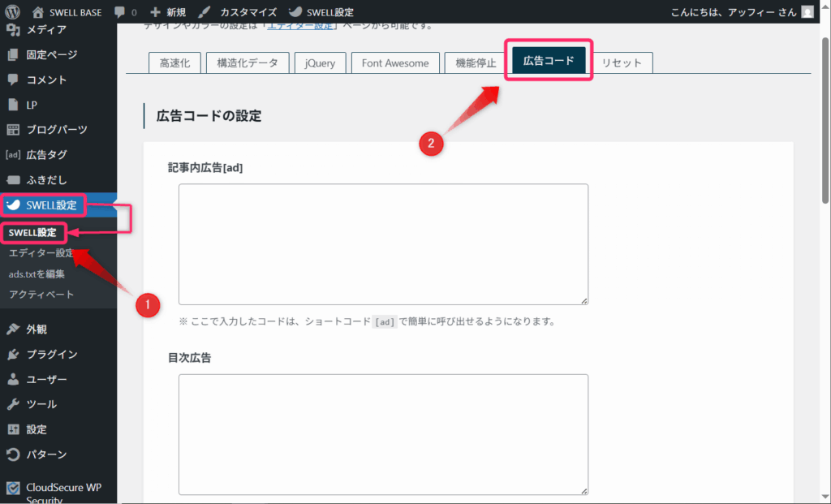The width and height of the screenshot is (831, 504).
Task: Click the ユーザー person icon
Action: (x=13, y=379)
